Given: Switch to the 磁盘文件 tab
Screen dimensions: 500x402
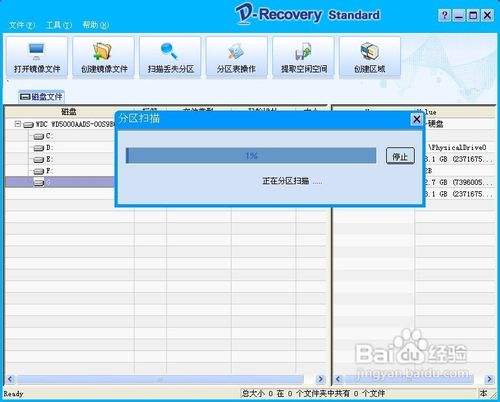Looking at the screenshot, I should (x=41, y=97).
